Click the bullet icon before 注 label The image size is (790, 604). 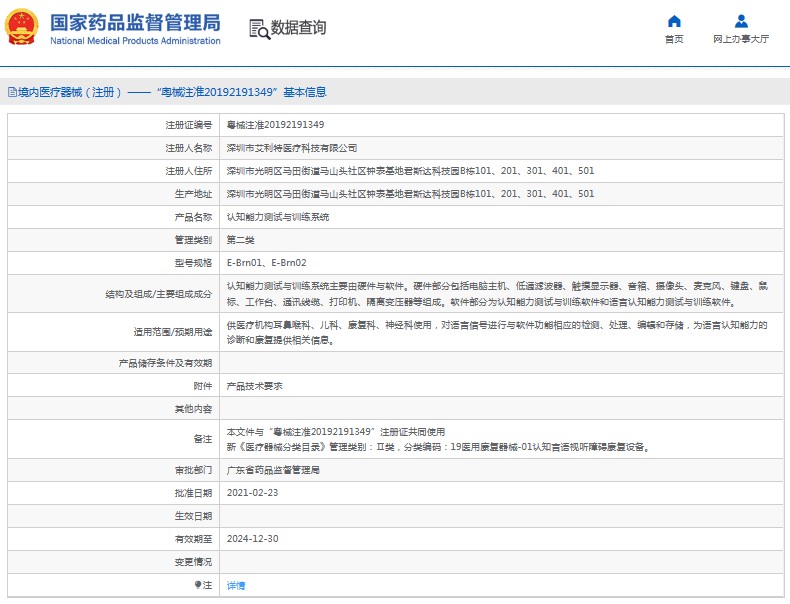[197, 584]
